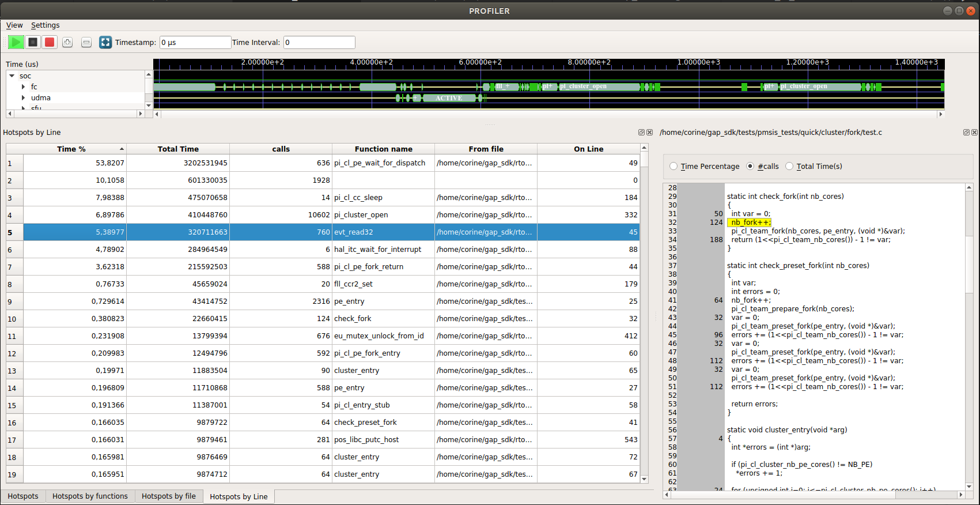Close the Hotspots by Line panel
This screenshot has height=505, width=980.
pos(649,133)
